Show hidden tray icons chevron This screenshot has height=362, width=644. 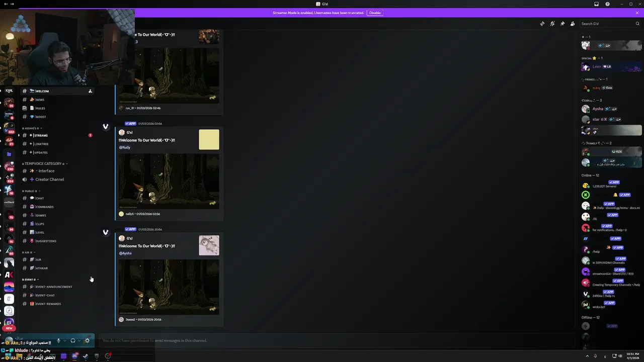[587, 356]
